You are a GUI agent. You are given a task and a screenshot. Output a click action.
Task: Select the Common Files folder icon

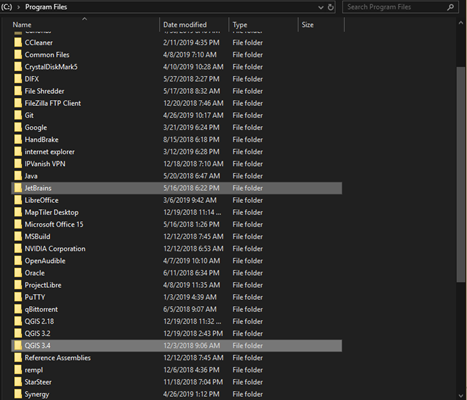click(x=18, y=55)
